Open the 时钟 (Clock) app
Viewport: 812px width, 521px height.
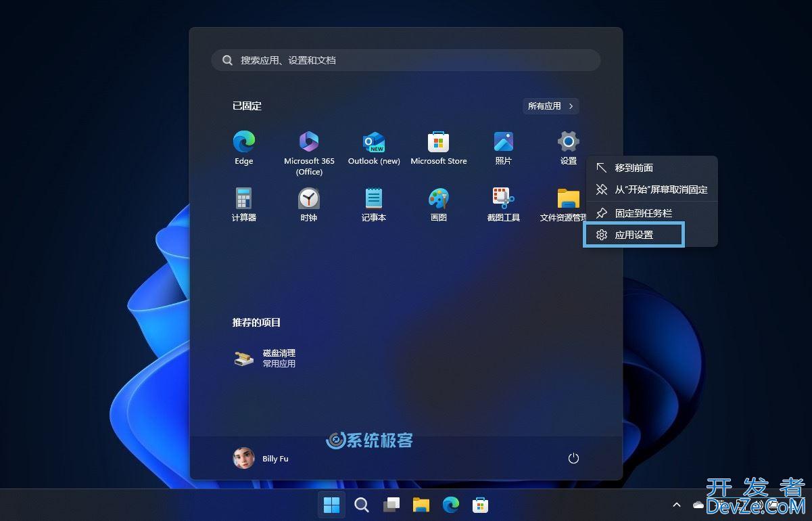tap(309, 204)
